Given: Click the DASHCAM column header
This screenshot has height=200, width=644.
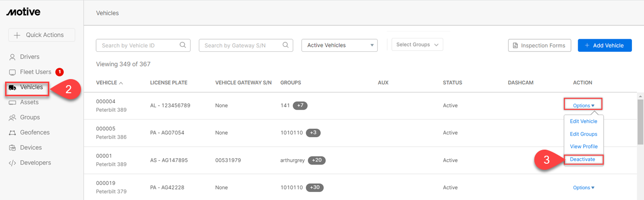Looking at the screenshot, I should (521, 83).
